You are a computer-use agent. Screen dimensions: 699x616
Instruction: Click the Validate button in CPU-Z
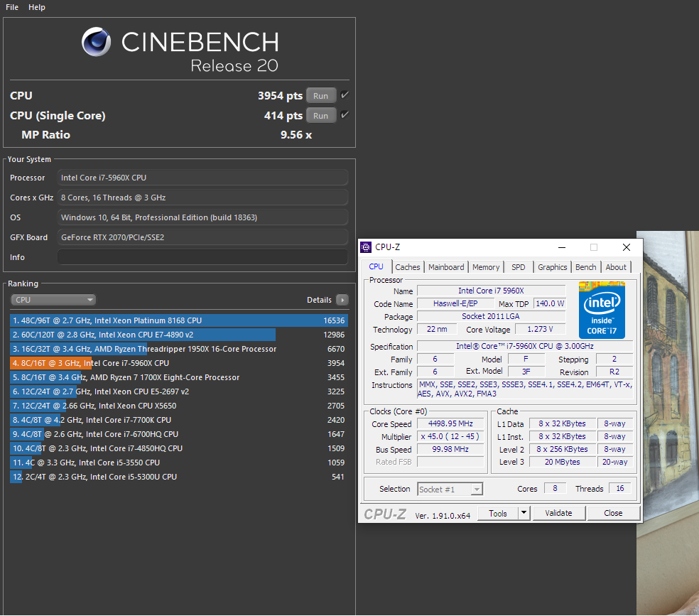click(x=558, y=513)
